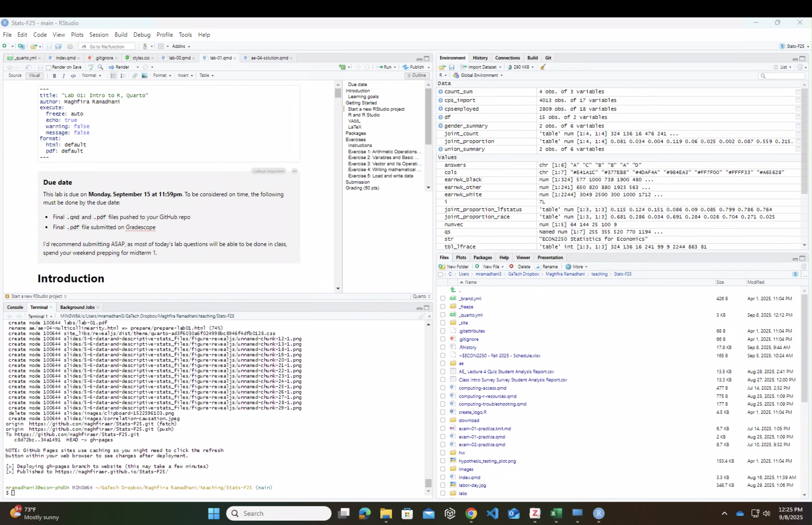This screenshot has width=812, height=525.
Task: Click the insert link icon
Action: coord(135,76)
